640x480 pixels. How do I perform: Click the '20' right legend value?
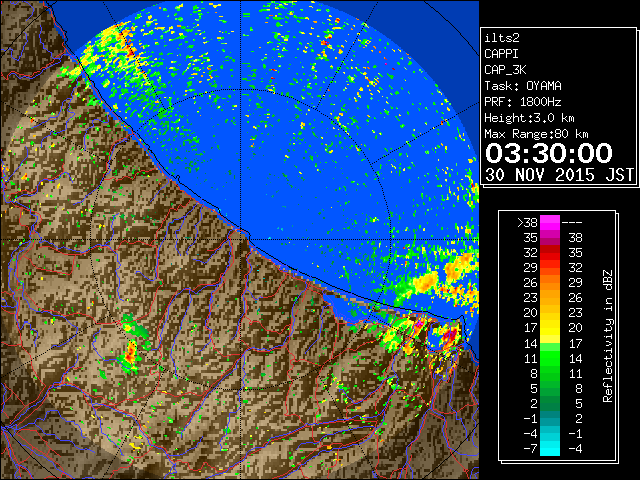(576, 328)
